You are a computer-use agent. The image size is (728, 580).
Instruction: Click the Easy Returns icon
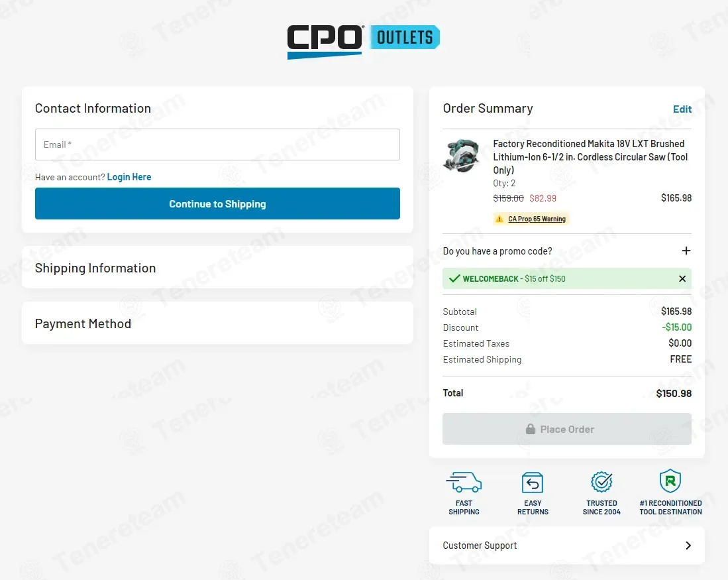[x=533, y=483]
